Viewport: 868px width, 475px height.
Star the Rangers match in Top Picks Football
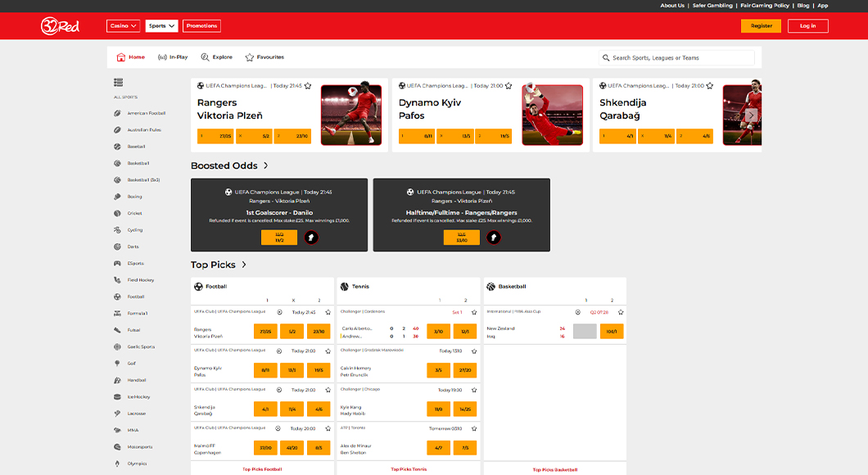[328, 312]
